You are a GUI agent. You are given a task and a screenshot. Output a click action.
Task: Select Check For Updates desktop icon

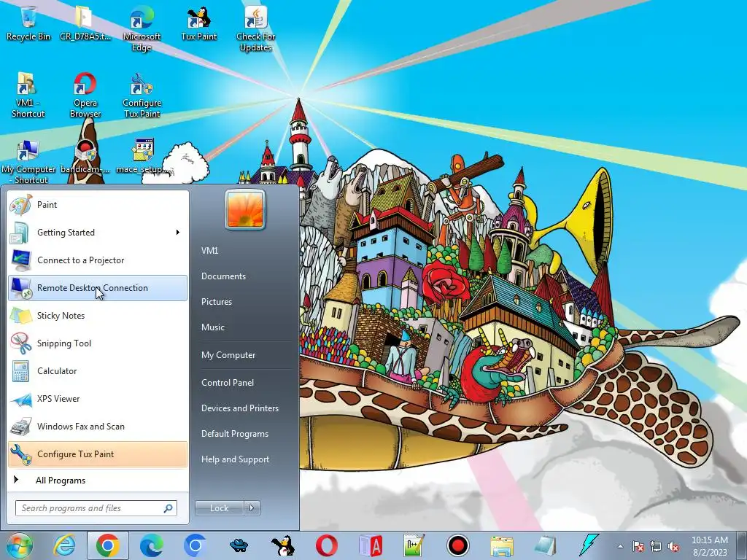(255, 28)
